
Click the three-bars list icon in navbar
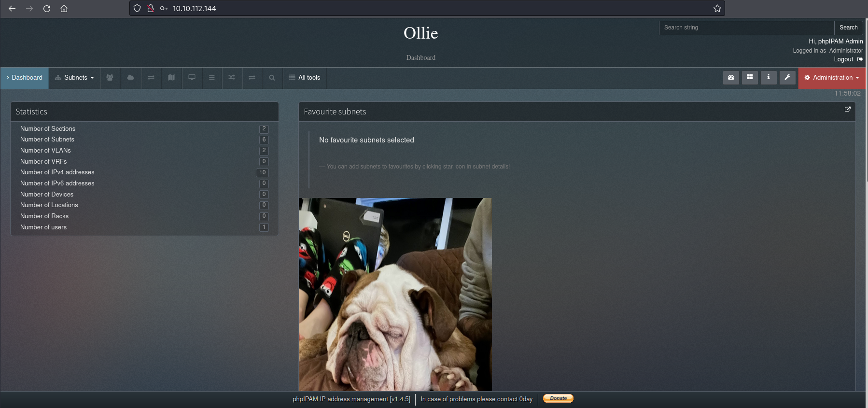click(x=212, y=78)
